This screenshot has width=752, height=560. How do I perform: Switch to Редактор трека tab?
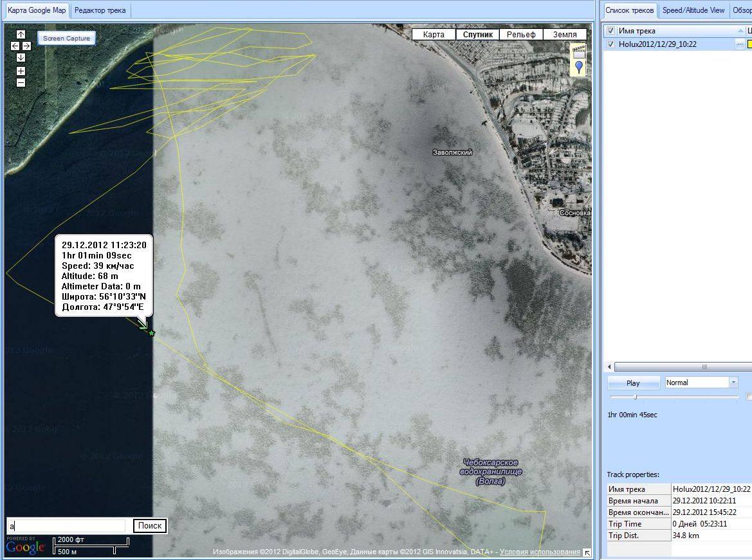coord(100,10)
